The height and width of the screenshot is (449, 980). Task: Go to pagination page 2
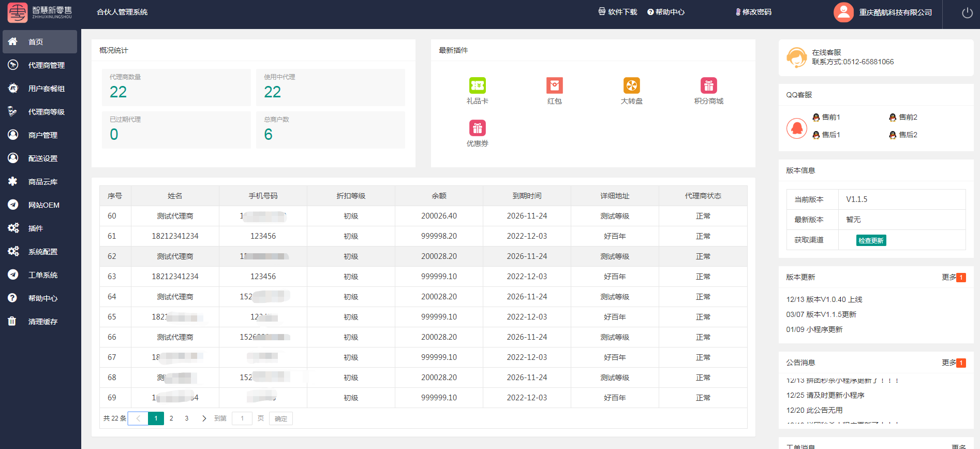(x=171, y=418)
